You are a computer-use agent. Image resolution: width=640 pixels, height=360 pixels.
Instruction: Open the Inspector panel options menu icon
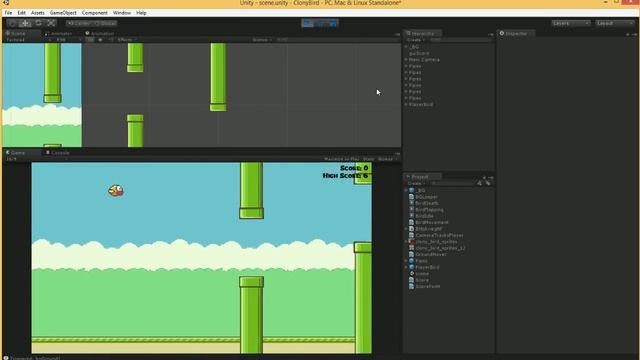[x=634, y=34]
